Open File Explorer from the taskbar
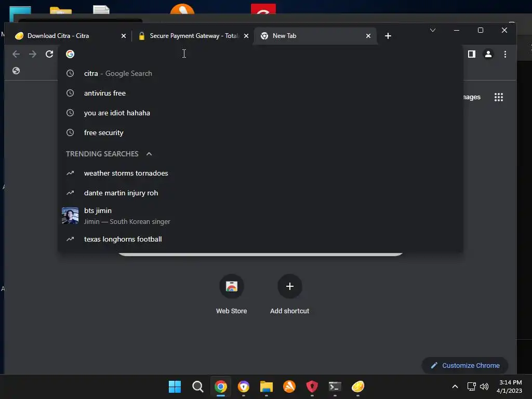 pos(267,387)
